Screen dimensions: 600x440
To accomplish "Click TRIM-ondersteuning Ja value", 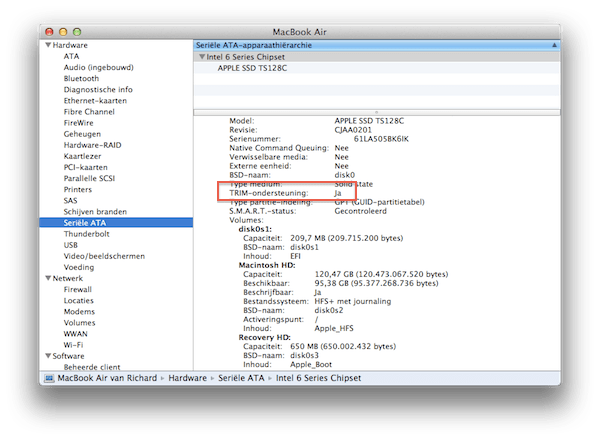I will [x=338, y=193].
